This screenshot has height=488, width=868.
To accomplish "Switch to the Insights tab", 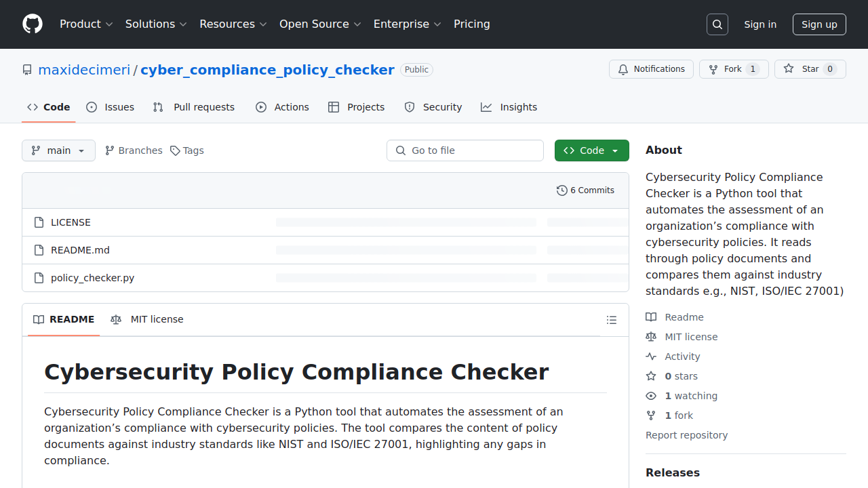I will [x=509, y=107].
